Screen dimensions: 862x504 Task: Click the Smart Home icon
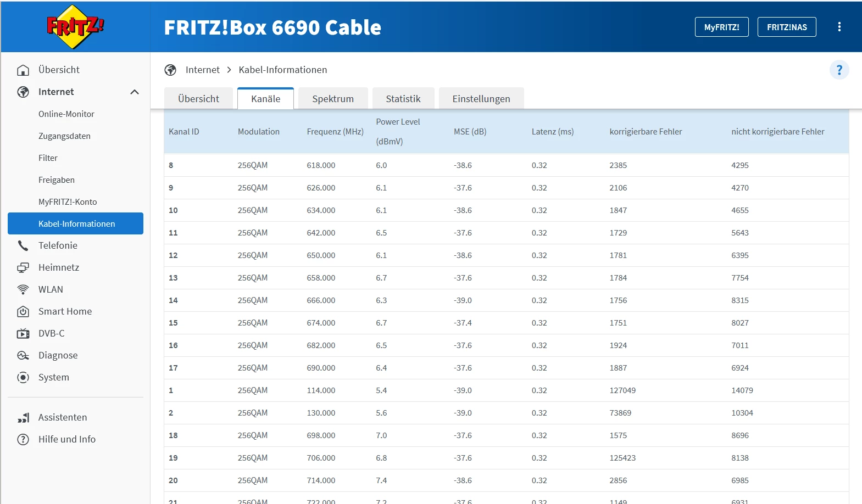tap(23, 311)
